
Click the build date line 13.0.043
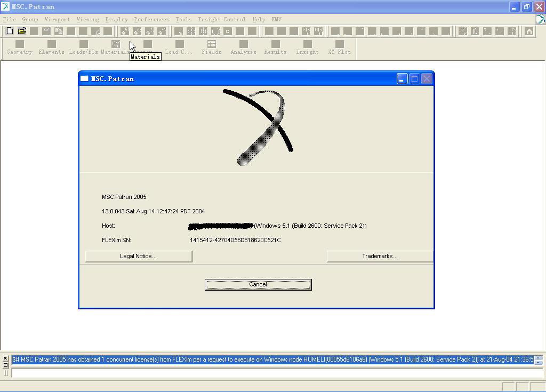[153, 211]
